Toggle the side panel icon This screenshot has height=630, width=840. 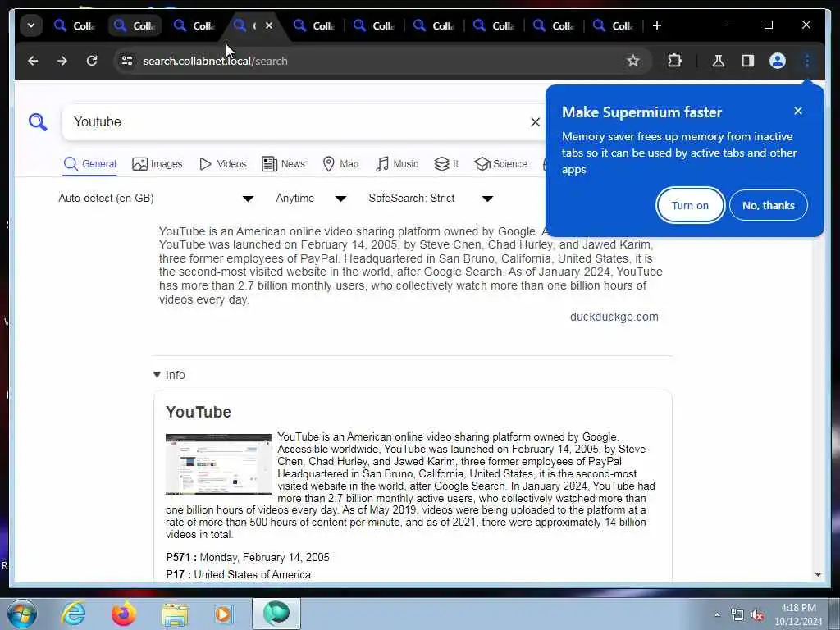pos(748,61)
